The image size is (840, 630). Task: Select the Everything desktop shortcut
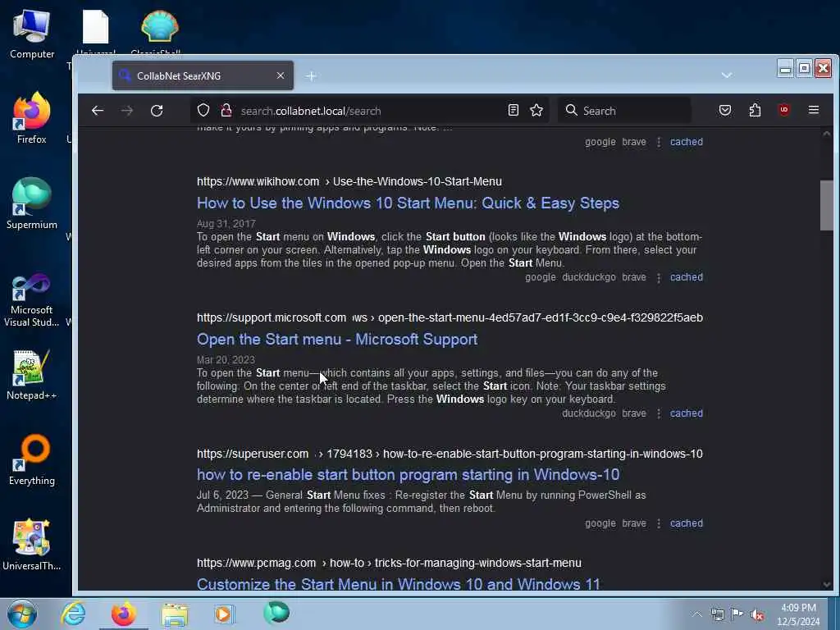point(32,459)
